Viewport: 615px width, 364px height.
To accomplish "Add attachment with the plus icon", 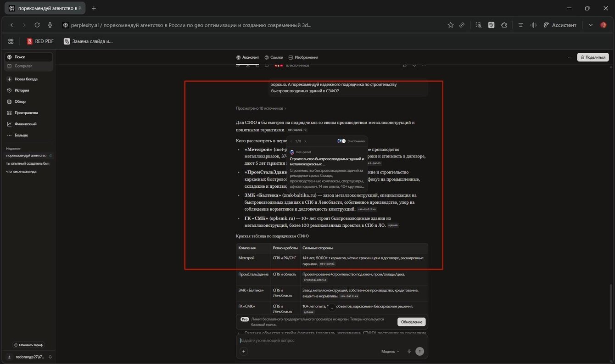I will (x=244, y=351).
